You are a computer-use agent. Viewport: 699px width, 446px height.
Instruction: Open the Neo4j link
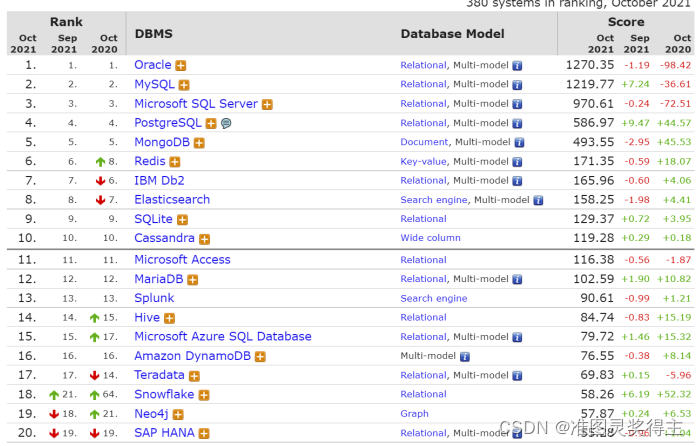point(152,414)
